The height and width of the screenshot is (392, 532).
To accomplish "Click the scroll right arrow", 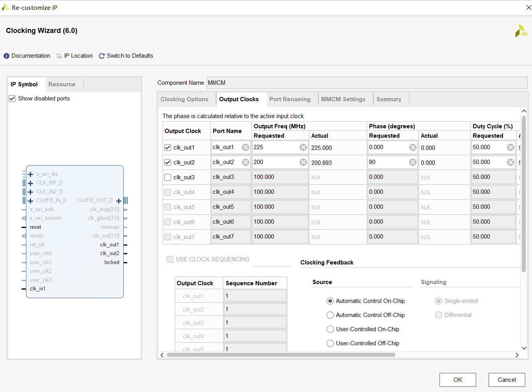I will [x=517, y=355].
